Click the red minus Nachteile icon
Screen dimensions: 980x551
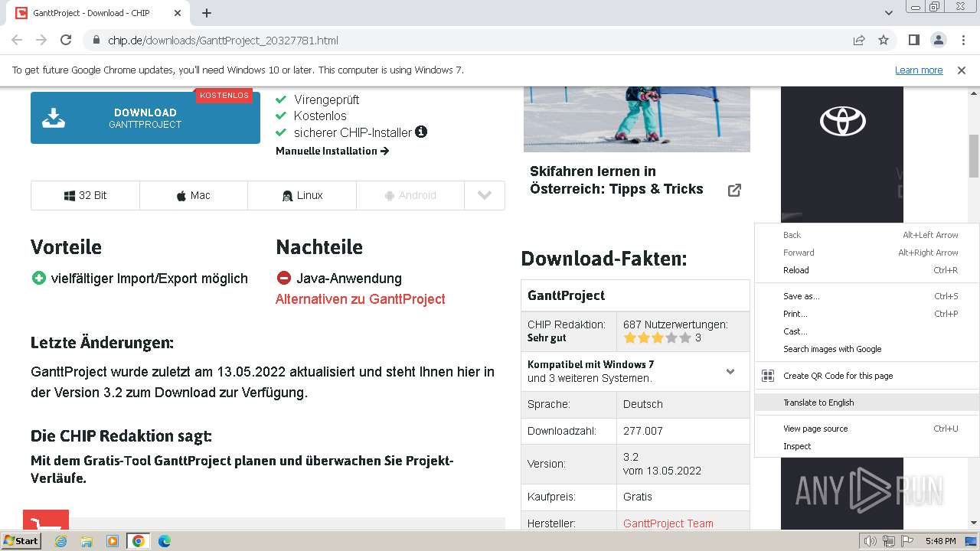pyautogui.click(x=284, y=278)
